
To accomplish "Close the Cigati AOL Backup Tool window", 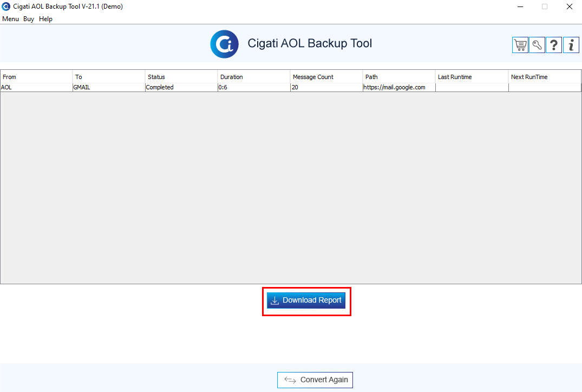I will [x=570, y=6].
